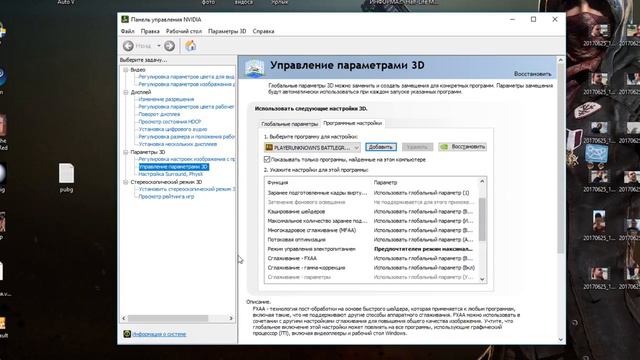Screen dimensions: 640x360
Task: Click task tree horizontal scroll left arrow
Action: pyautogui.click(x=124, y=318)
